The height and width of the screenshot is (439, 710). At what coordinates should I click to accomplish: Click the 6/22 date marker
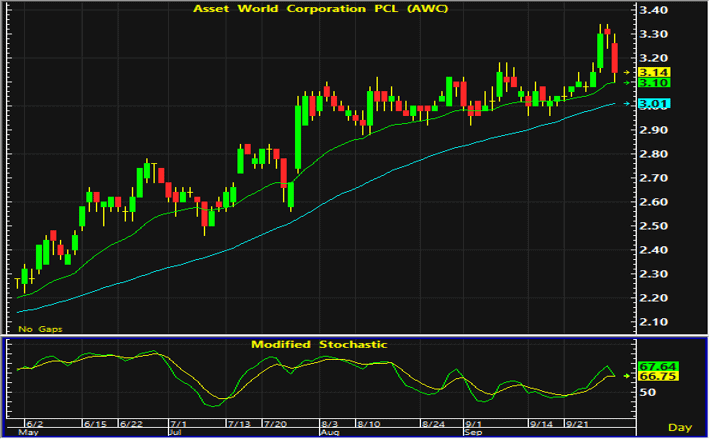point(131,424)
